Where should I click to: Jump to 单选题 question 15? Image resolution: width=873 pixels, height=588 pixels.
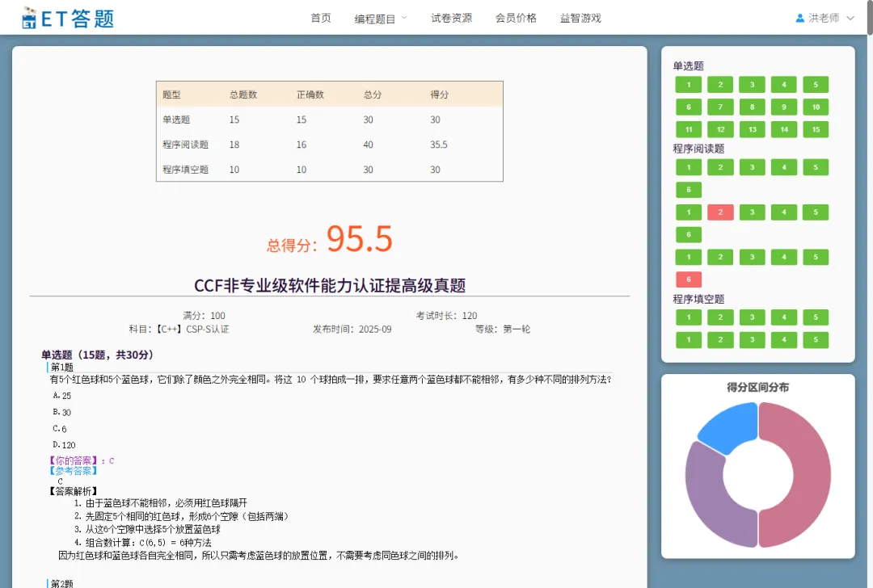point(816,128)
